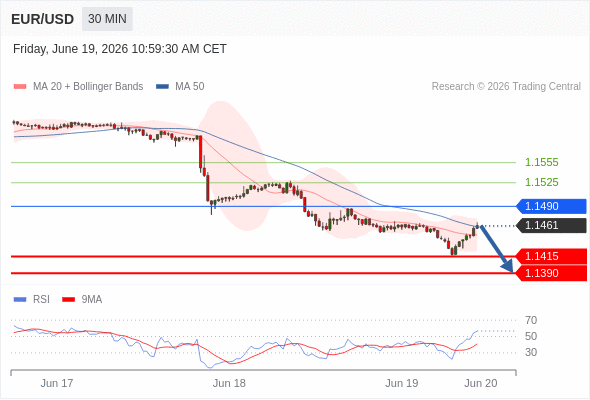Image resolution: width=590 pixels, height=400 pixels.
Task: Click the 1.1525 green resistance label
Action: coord(542,183)
